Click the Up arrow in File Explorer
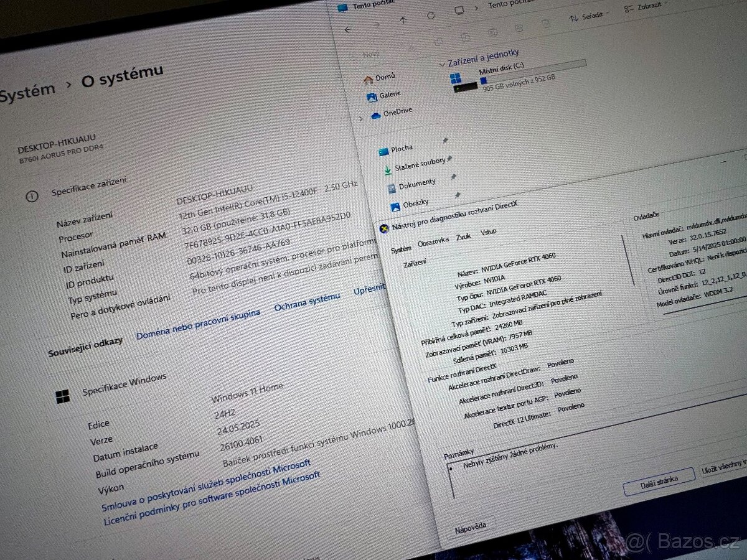The image size is (747, 560). click(403, 21)
